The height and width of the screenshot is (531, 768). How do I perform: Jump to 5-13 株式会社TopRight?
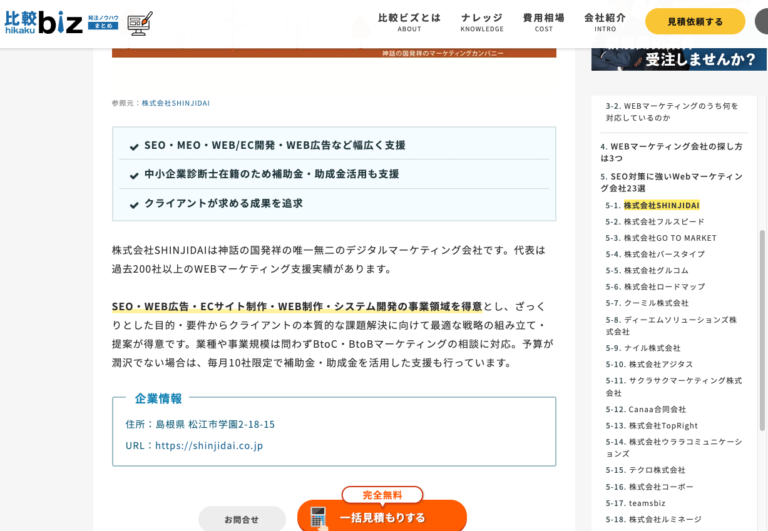(x=651, y=425)
